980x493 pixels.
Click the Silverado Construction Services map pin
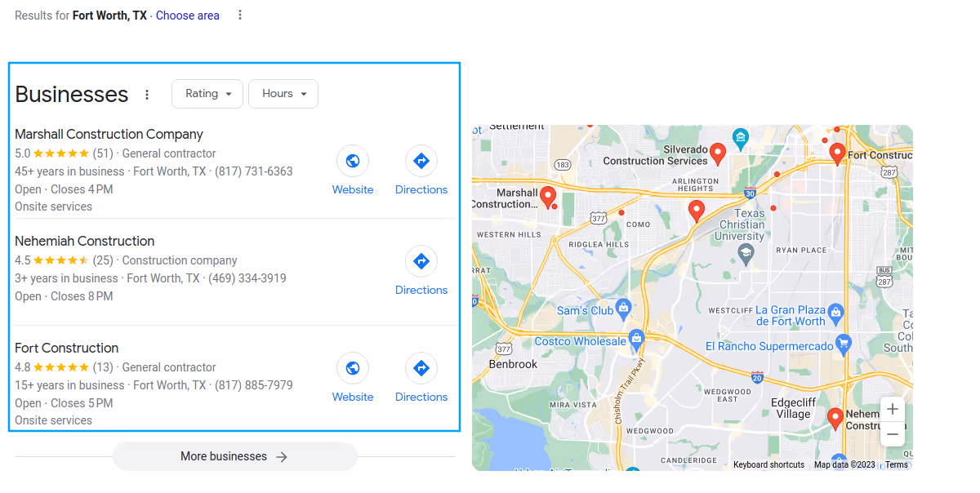coord(719,153)
